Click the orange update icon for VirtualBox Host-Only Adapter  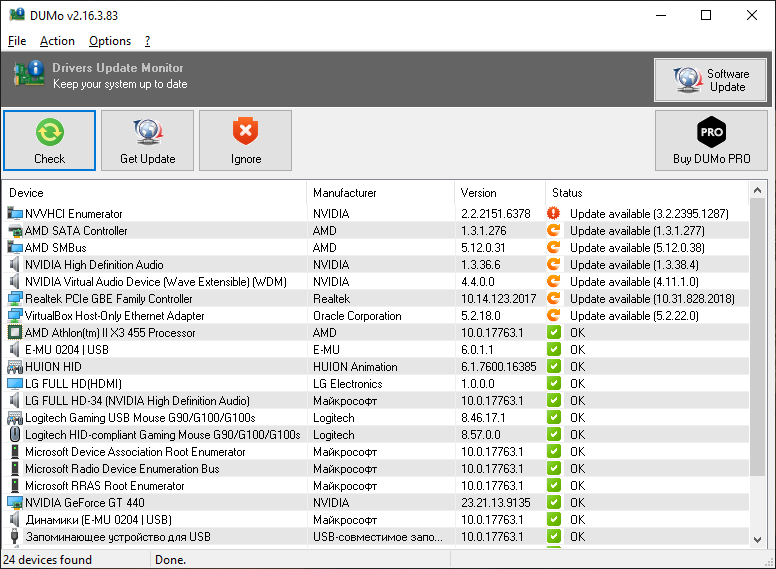[553, 315]
